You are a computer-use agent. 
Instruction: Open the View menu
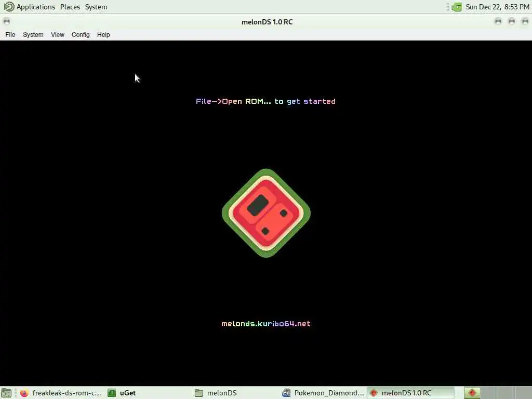tap(57, 35)
